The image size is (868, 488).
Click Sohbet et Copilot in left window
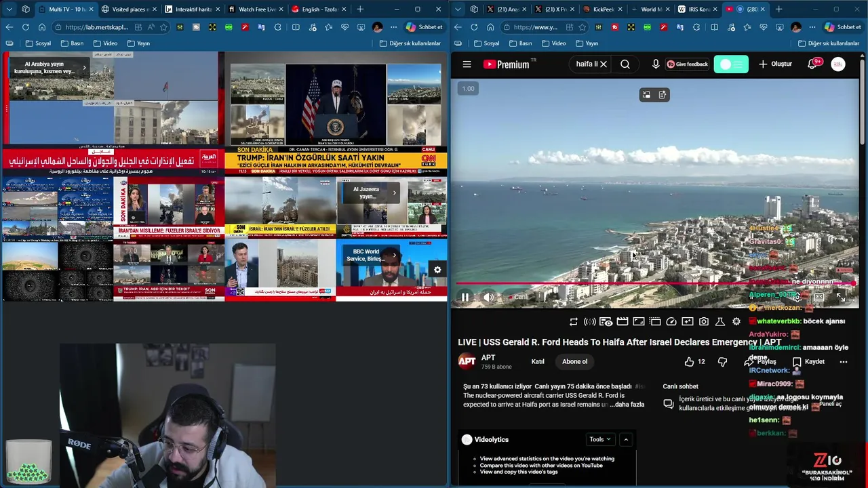point(425,27)
